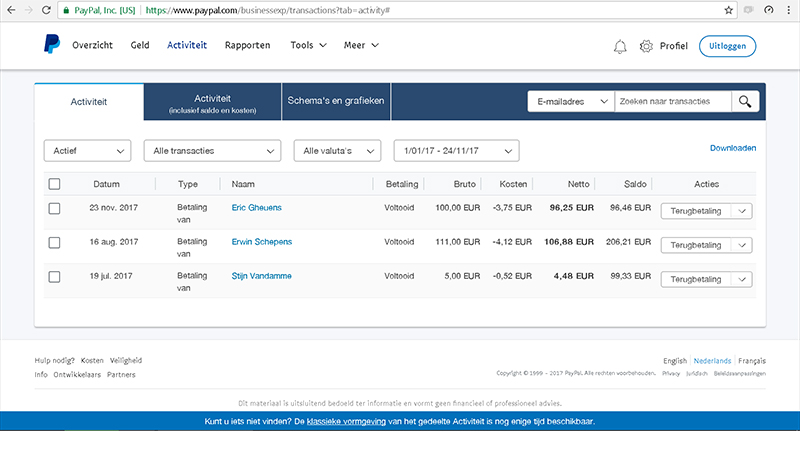Switch to Schema's en grafieken tab
The width and height of the screenshot is (800, 450).
[336, 101]
